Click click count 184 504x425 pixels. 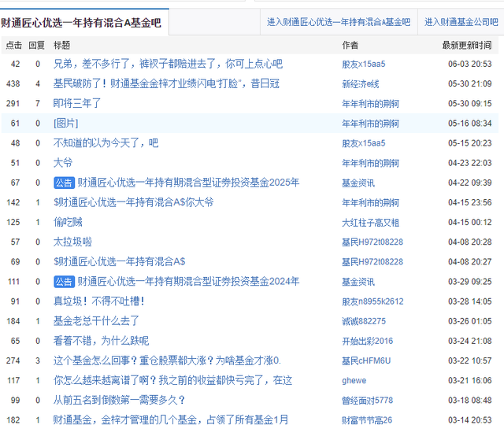pyautogui.click(x=13, y=322)
